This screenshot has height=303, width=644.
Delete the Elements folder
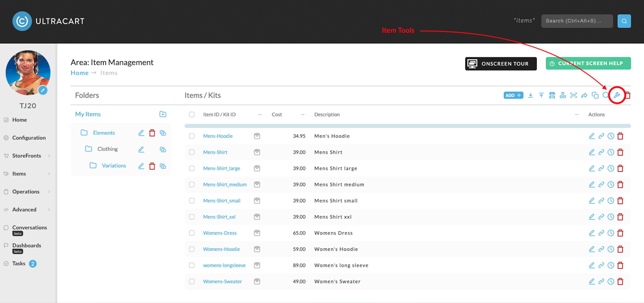click(x=152, y=133)
